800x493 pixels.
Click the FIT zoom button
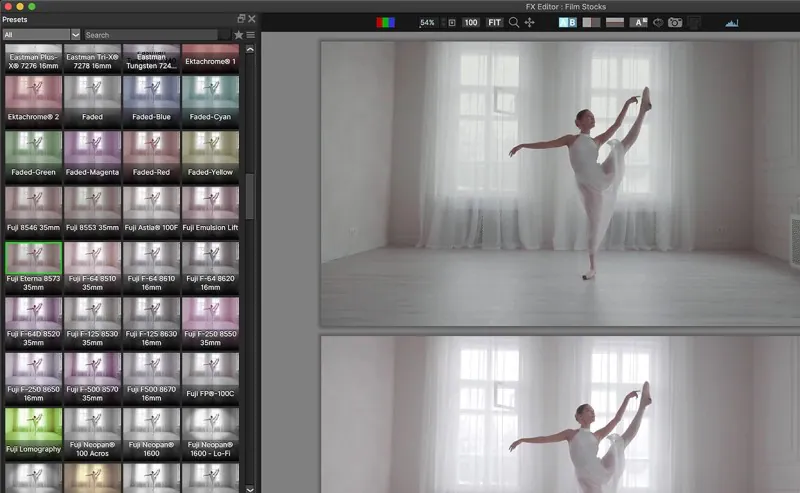[494, 22]
